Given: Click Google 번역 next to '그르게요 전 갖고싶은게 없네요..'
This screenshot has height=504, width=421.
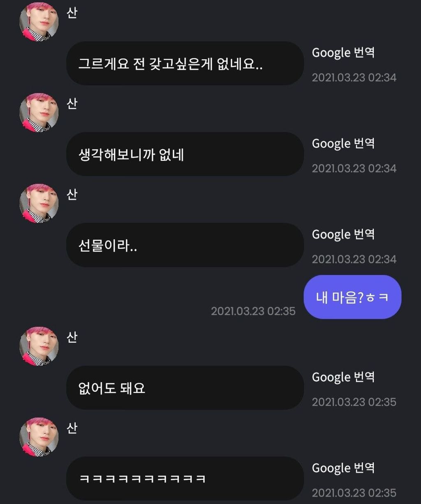Looking at the screenshot, I should pos(343,53).
